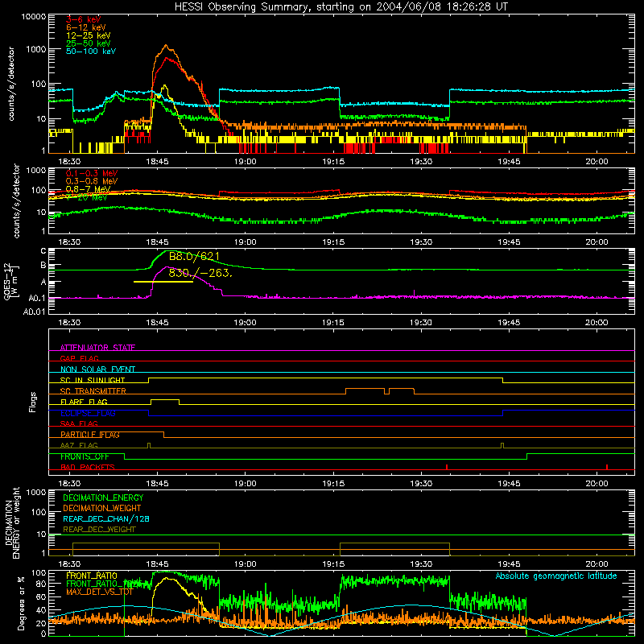The image size is (644, 644).
Task: Click the DECIMATION_ENERGY legend label
Action: (103, 497)
